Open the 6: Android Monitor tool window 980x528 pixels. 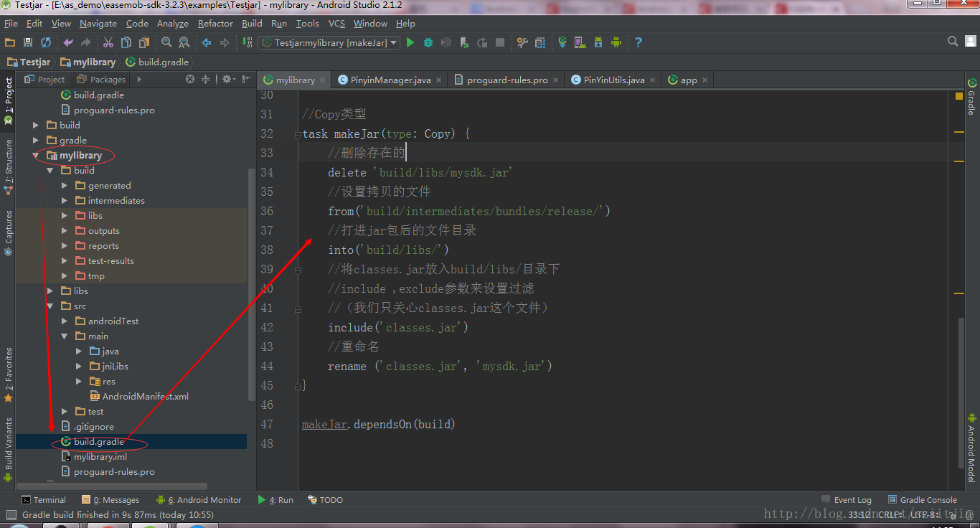pyautogui.click(x=199, y=499)
